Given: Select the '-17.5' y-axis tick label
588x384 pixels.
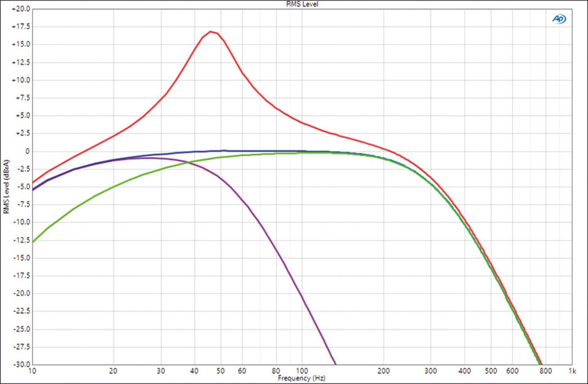Looking at the screenshot, I should (x=22, y=275).
